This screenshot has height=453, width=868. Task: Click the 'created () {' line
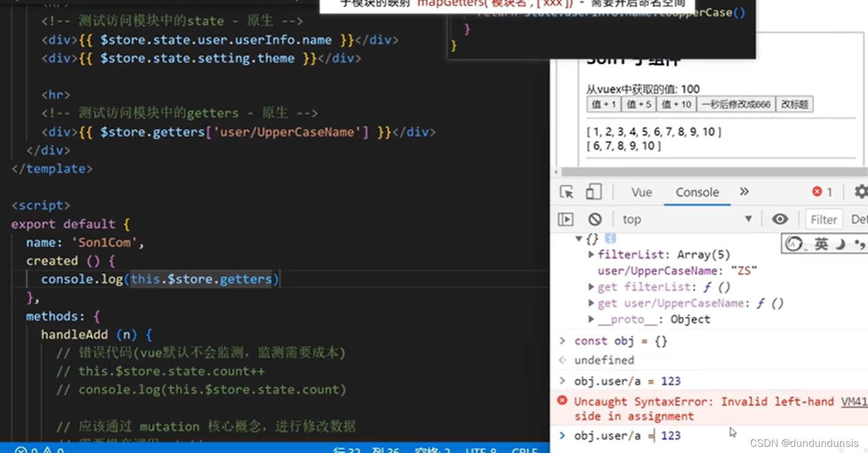coord(70,260)
